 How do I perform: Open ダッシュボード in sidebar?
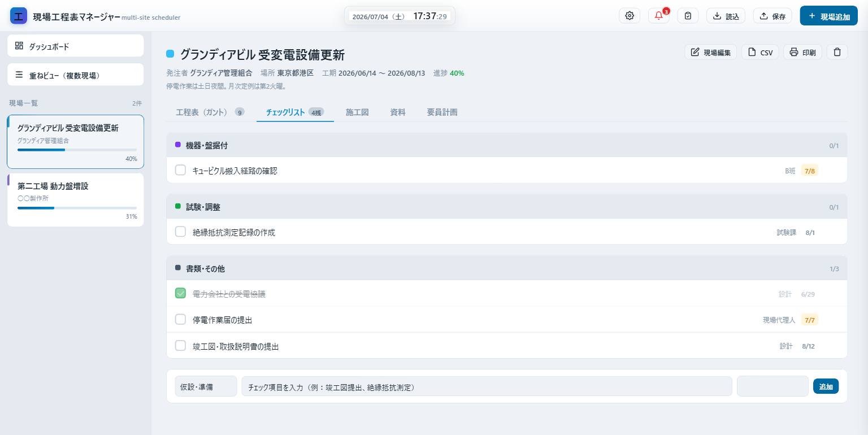(x=76, y=46)
